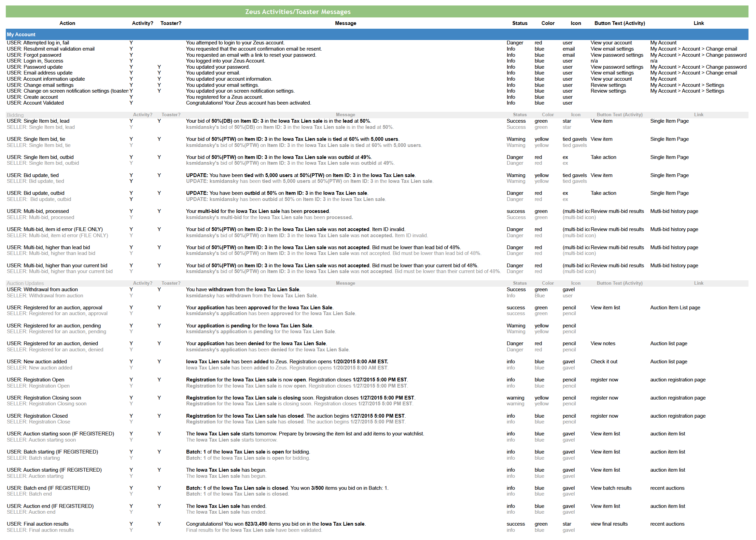Viewport: 756px width, 540px height.
Task: Click 'View batch results' in Batch end row
Action: click(611, 488)
